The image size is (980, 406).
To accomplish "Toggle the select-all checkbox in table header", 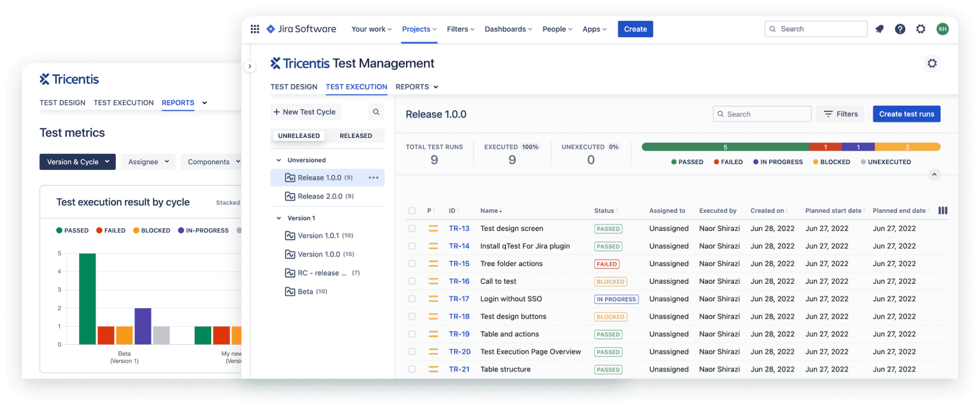I will pyautogui.click(x=412, y=211).
